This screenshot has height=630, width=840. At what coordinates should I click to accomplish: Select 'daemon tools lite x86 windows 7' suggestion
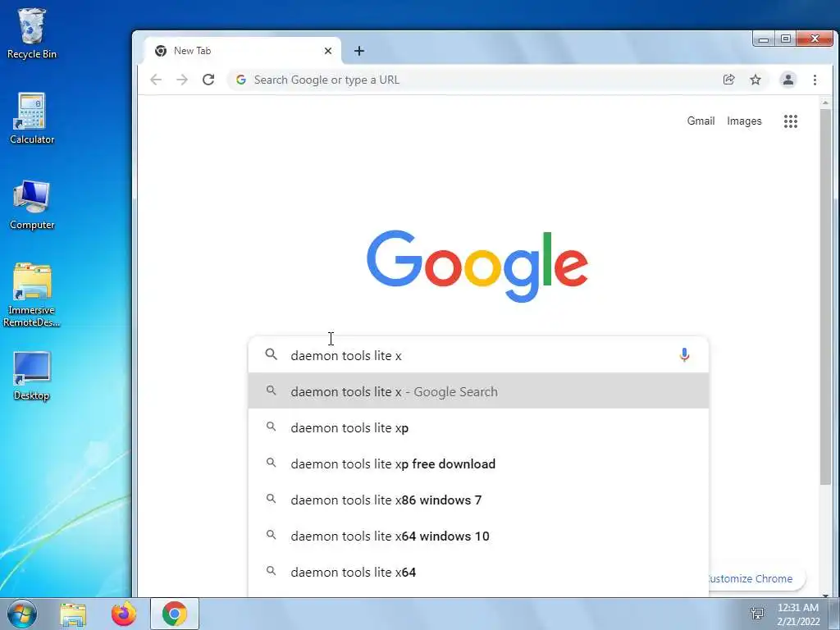[x=478, y=500]
